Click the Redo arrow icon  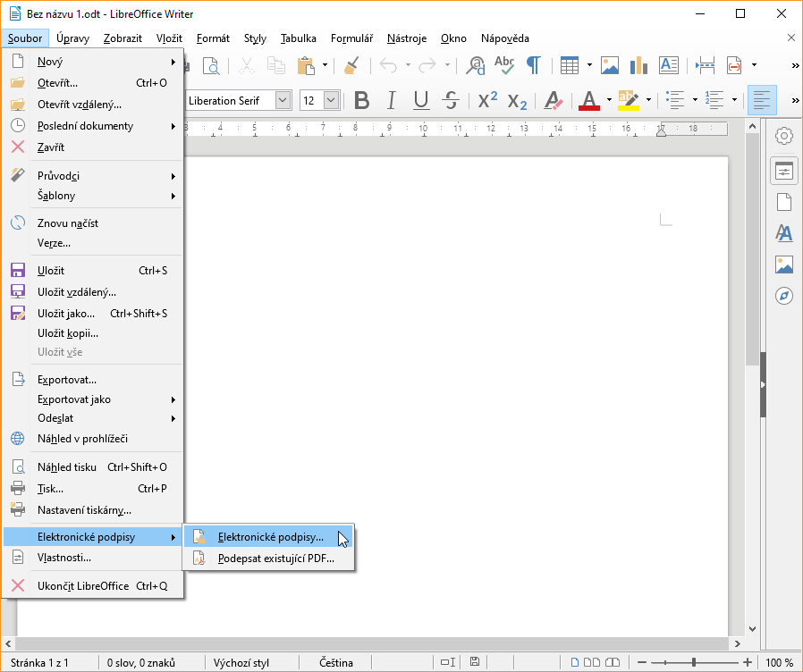click(x=427, y=65)
